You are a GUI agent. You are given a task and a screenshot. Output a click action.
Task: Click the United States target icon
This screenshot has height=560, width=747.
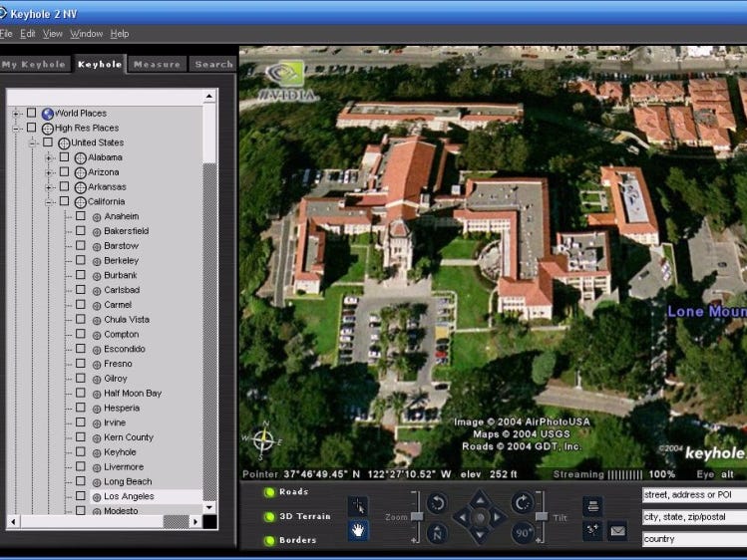click(64, 143)
